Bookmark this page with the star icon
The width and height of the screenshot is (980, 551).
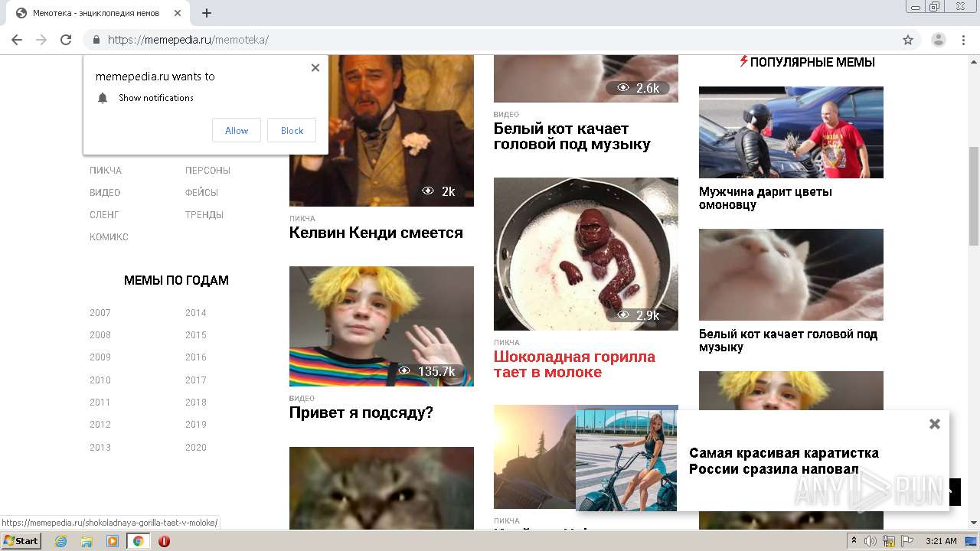(908, 40)
